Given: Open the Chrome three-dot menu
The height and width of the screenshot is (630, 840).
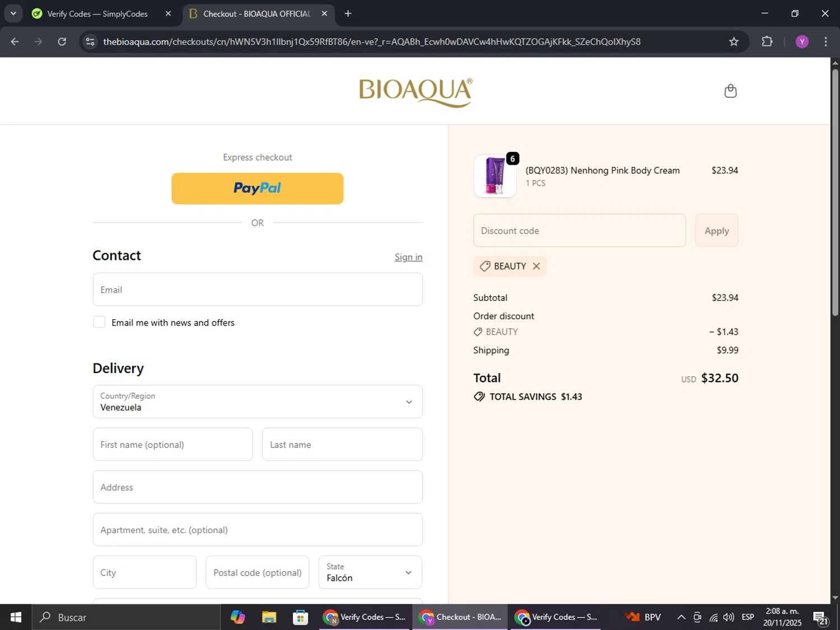Looking at the screenshot, I should click(825, 41).
